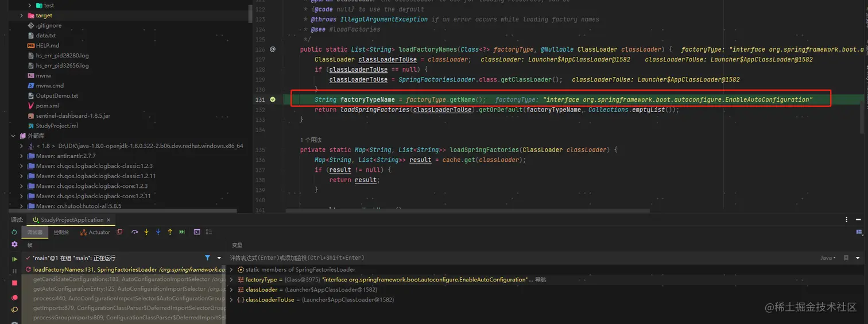
Task: Switch to the 调试器 debugger tab
Action: click(34, 232)
